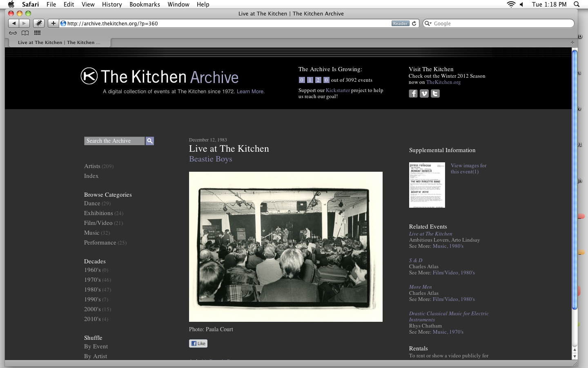
Task: Open the 2000's decade link
Action: [x=92, y=309]
